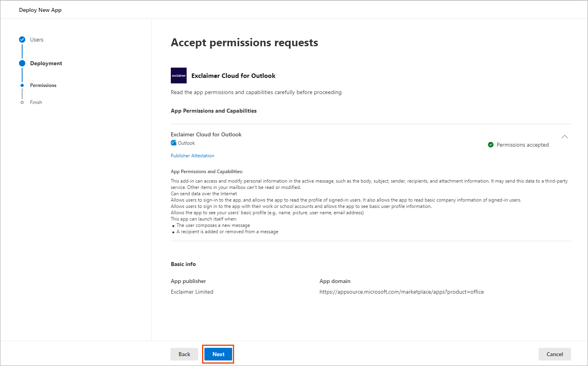Click the 'Exclaimer Limited' publisher name
The width and height of the screenshot is (588, 366).
point(192,292)
